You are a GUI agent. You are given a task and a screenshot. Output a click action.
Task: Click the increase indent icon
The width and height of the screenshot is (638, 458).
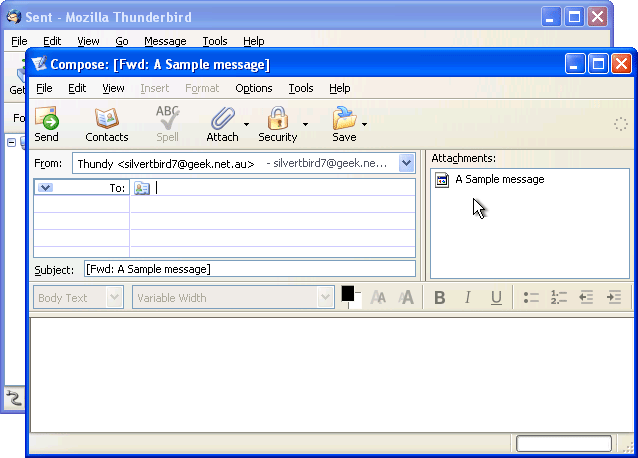(x=614, y=298)
